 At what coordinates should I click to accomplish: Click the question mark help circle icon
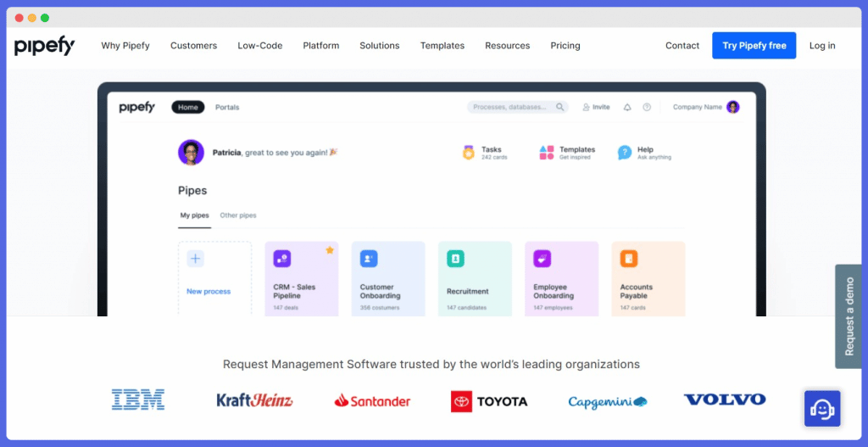click(x=647, y=107)
